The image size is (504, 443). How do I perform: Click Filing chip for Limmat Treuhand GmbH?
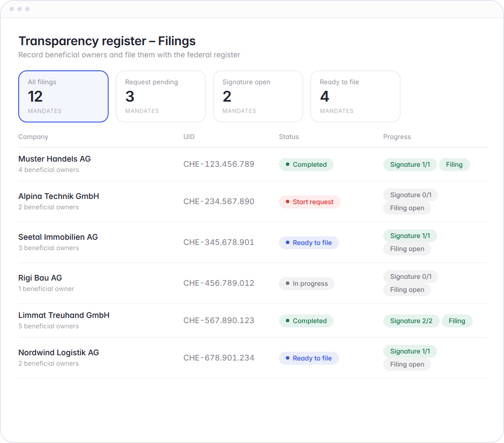pyautogui.click(x=457, y=321)
